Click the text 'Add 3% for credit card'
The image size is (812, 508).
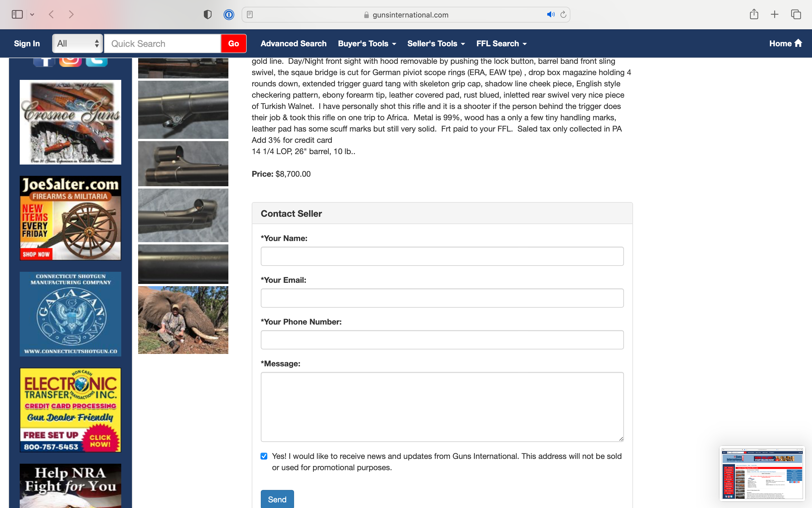tap(292, 140)
